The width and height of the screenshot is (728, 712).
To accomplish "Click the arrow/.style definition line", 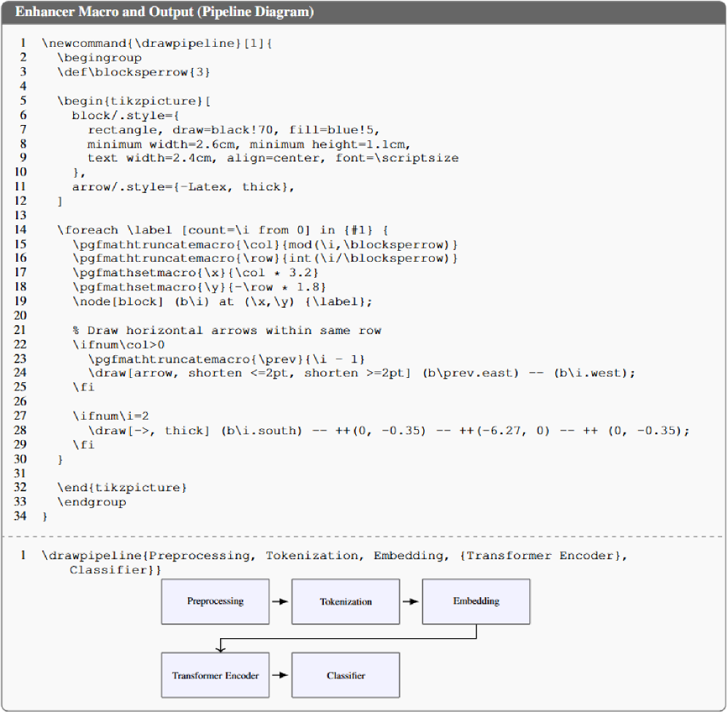I will coord(183,186).
